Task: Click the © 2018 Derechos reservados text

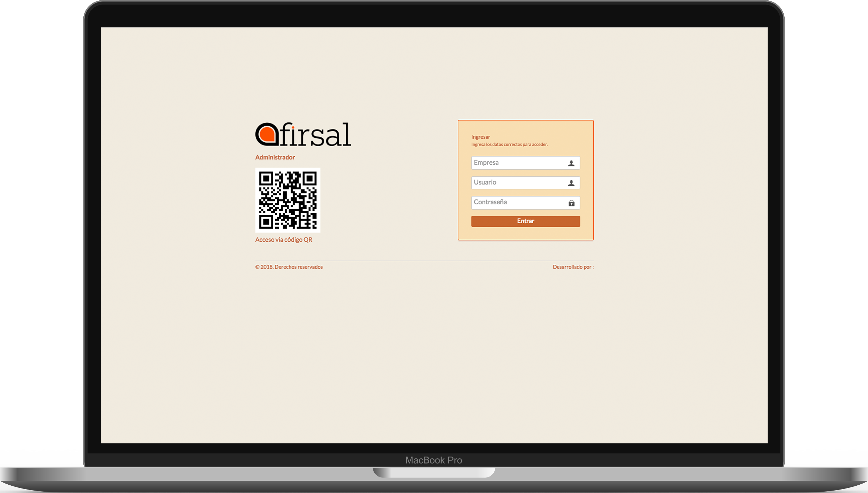Action: click(x=289, y=267)
